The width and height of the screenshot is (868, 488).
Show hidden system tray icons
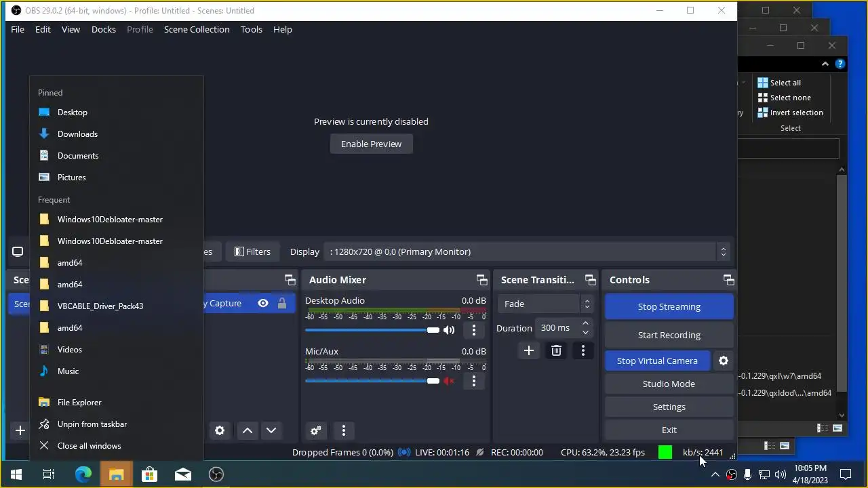pyautogui.click(x=715, y=474)
